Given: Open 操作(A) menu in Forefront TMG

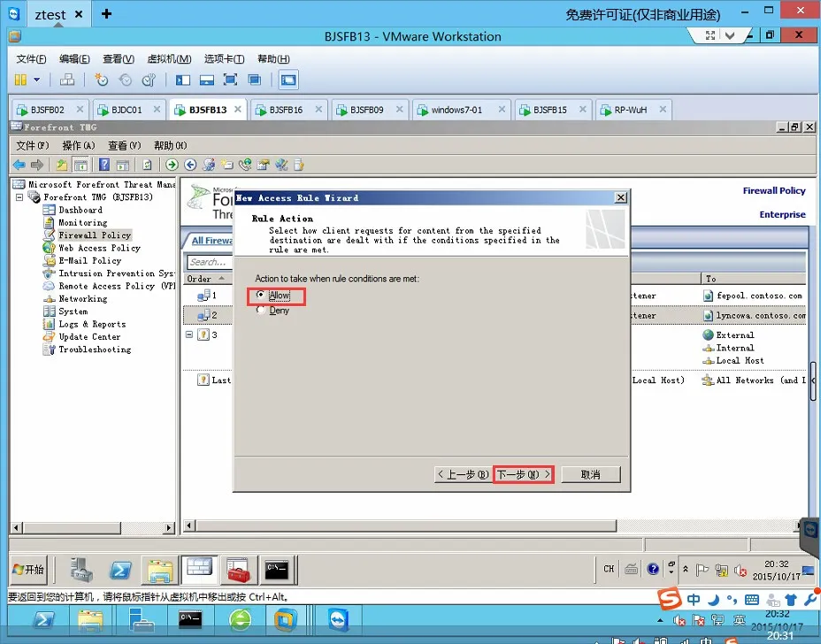Looking at the screenshot, I should (x=79, y=146).
